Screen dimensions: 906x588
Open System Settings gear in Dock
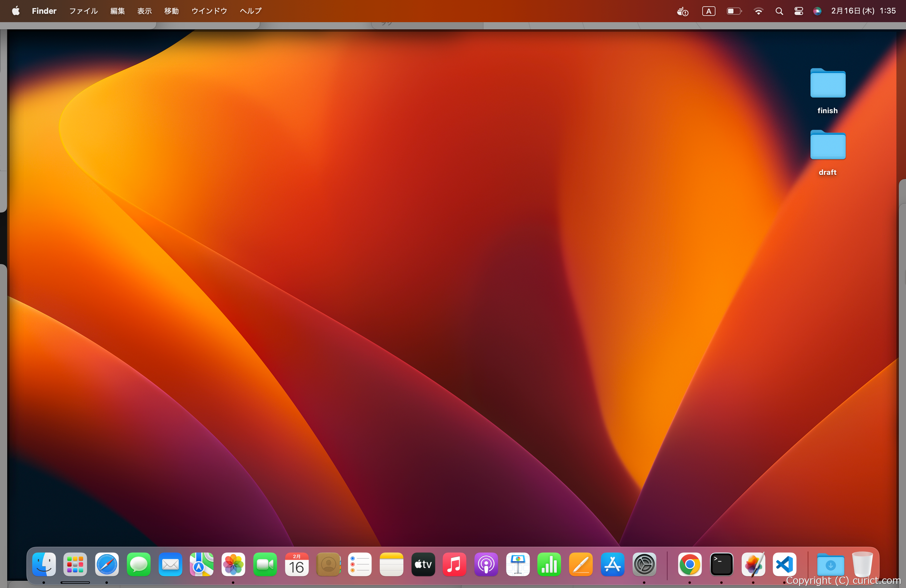pyautogui.click(x=644, y=564)
